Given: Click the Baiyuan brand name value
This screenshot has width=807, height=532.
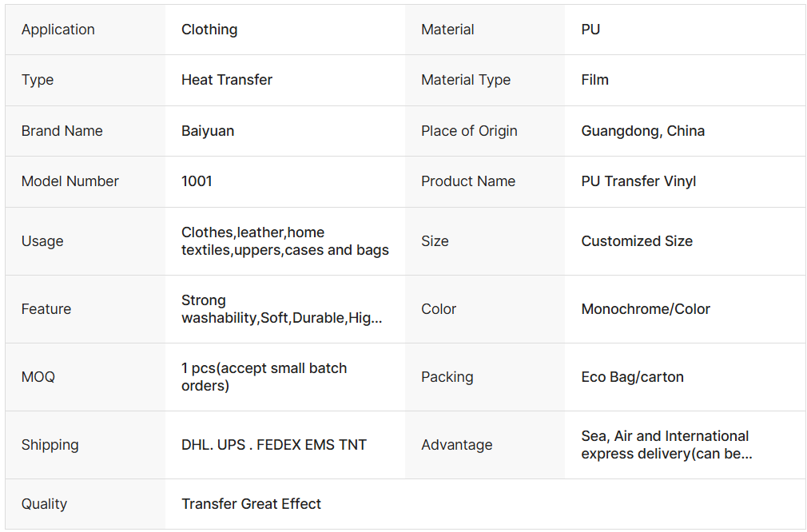Looking at the screenshot, I should (x=208, y=131).
